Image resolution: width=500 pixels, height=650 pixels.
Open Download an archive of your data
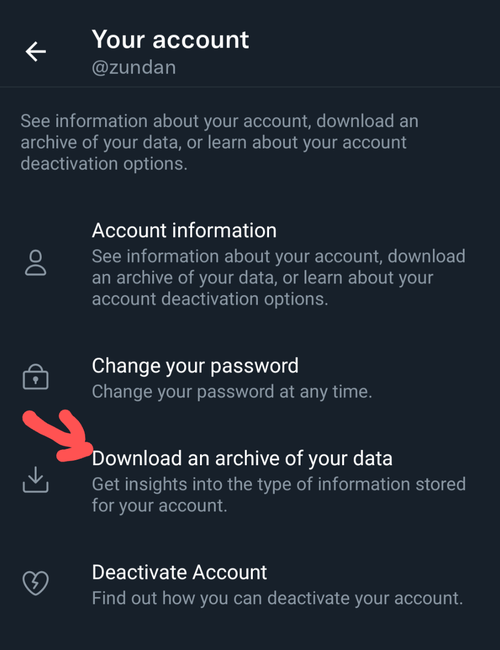pos(250,481)
